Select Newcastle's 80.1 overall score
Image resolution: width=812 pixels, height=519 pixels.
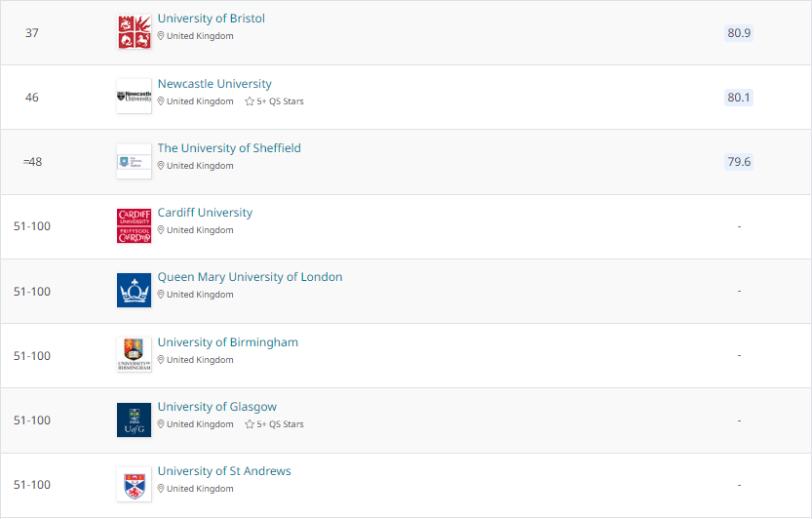pos(739,98)
